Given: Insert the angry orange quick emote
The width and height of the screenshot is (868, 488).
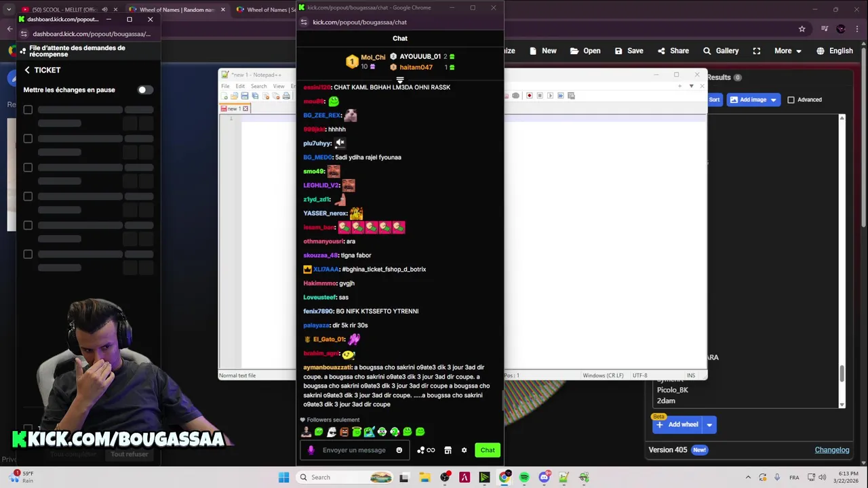Looking at the screenshot, I should [x=344, y=432].
